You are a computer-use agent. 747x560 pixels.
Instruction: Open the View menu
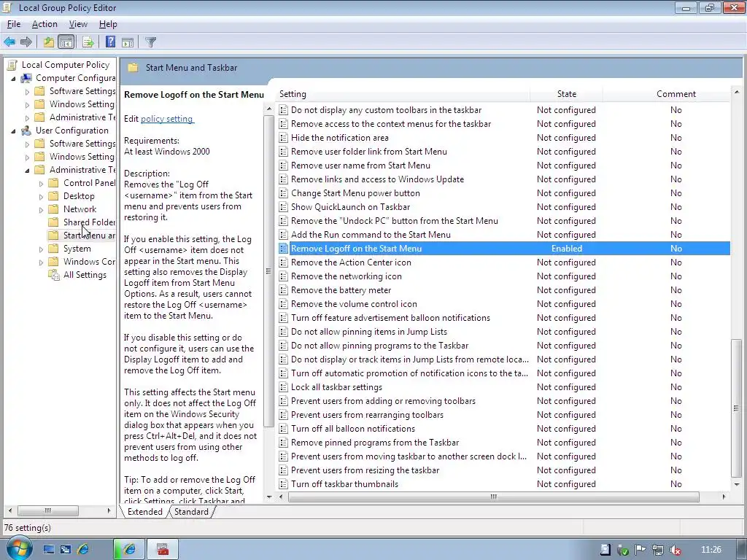pos(78,24)
